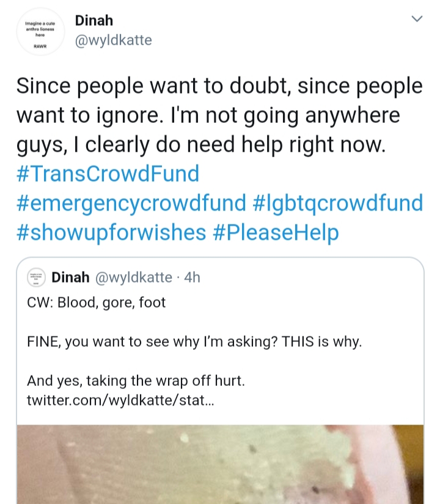Tap the #PleaseHelp hashtag
Viewport: 440px width, 504px height.
click(276, 232)
